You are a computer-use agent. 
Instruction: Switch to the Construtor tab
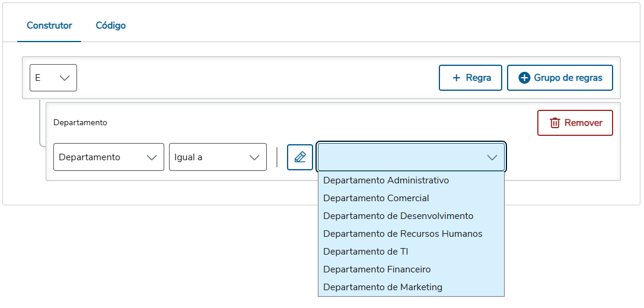[x=49, y=26]
